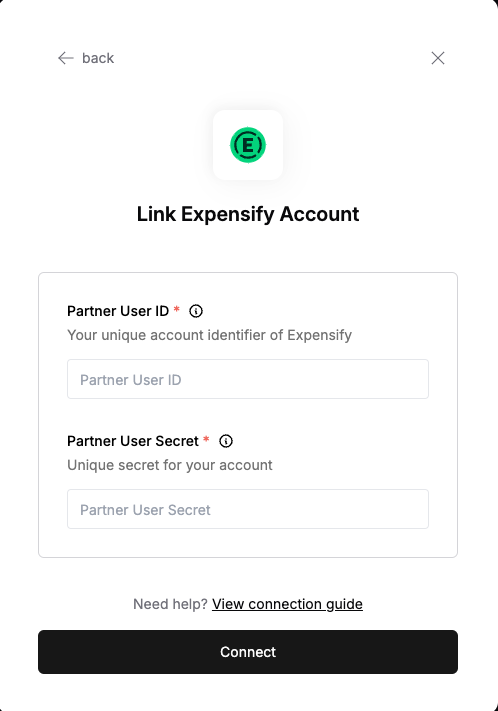This screenshot has width=498, height=711.
Task: Click "Your unique account identifier of Expensify" text
Action: click(210, 335)
